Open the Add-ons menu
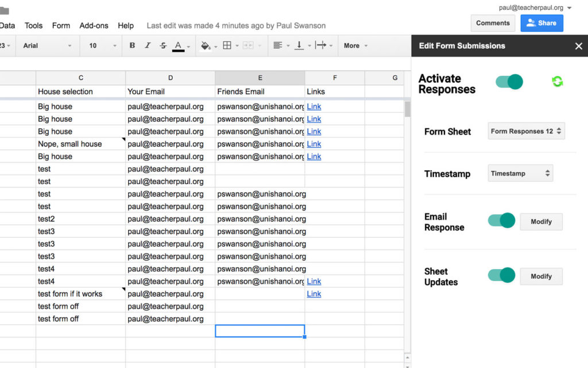This screenshot has height=368, width=588. pyautogui.click(x=94, y=25)
